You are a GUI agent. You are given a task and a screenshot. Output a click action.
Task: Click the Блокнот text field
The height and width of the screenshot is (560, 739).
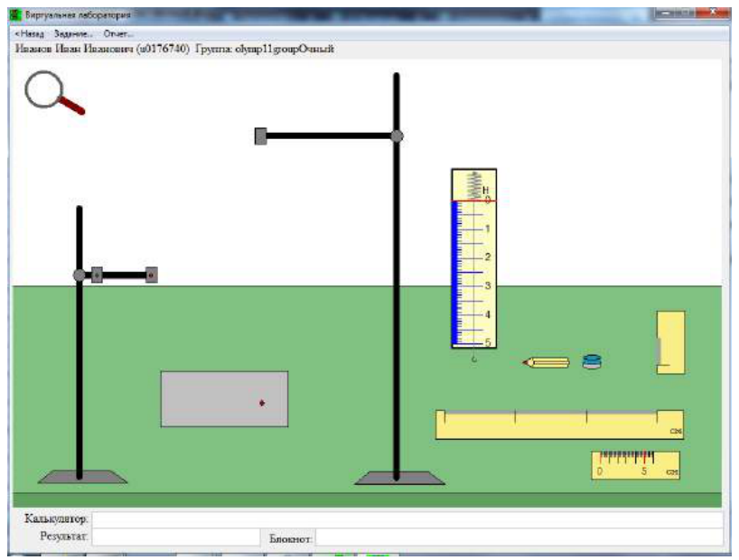click(519, 537)
